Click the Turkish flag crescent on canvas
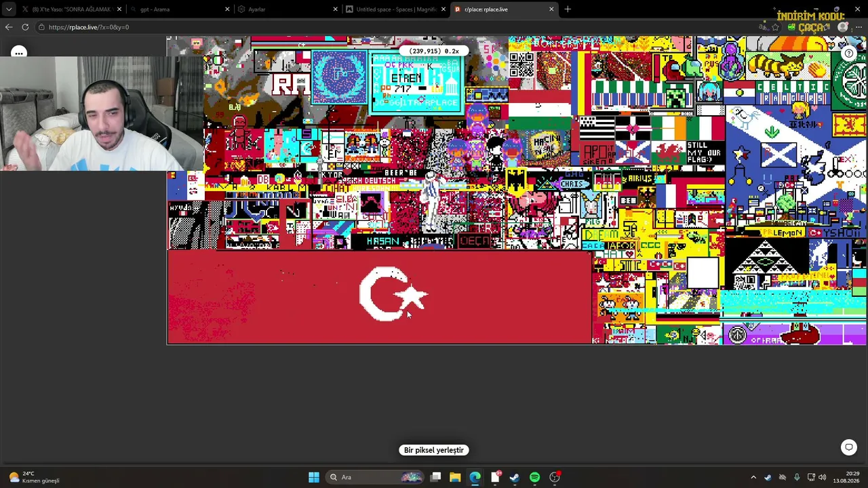This screenshot has height=488, width=868. pyautogui.click(x=385, y=294)
